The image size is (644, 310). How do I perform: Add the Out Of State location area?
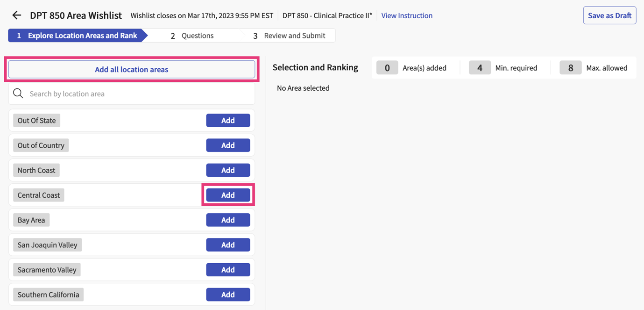point(228,120)
